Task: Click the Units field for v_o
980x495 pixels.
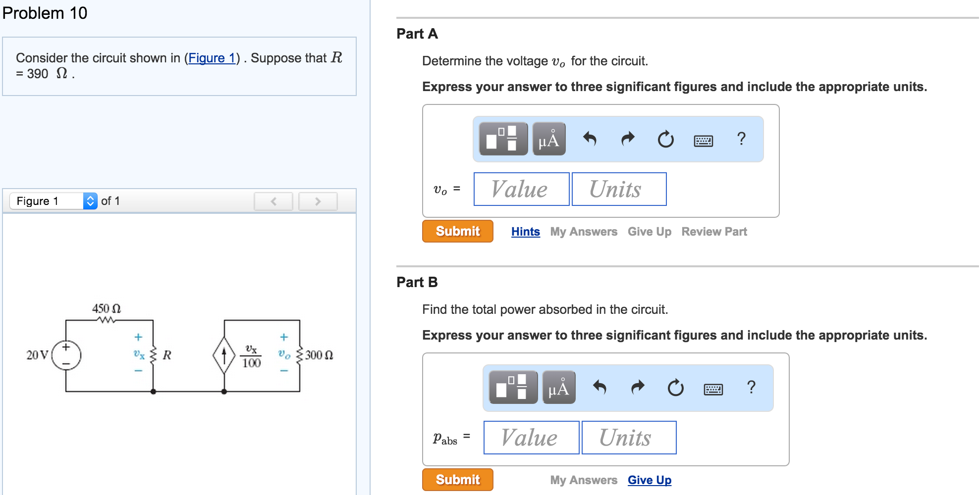Action: (x=619, y=189)
